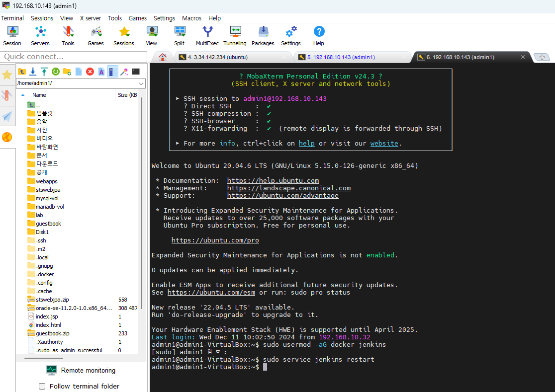The width and height of the screenshot is (555, 392).
Task: Open the Terminal menu
Action: 12,18
